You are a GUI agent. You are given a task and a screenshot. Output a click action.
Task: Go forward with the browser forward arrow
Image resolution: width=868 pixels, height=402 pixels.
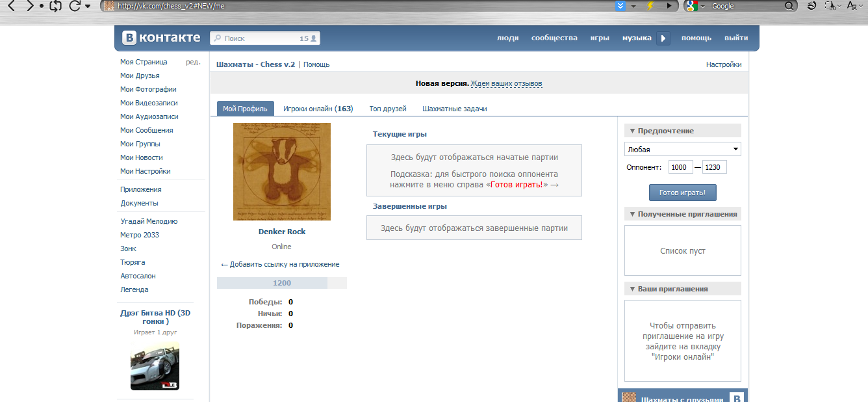click(x=30, y=6)
